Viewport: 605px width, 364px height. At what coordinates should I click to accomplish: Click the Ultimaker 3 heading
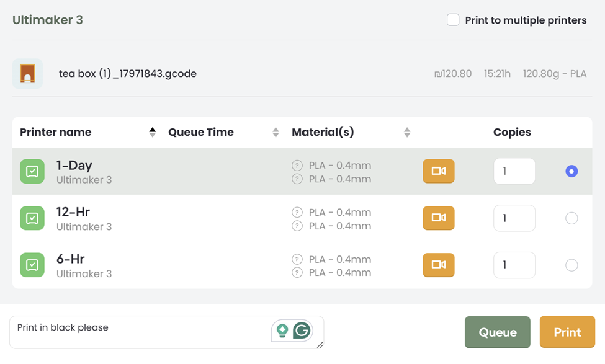point(47,20)
